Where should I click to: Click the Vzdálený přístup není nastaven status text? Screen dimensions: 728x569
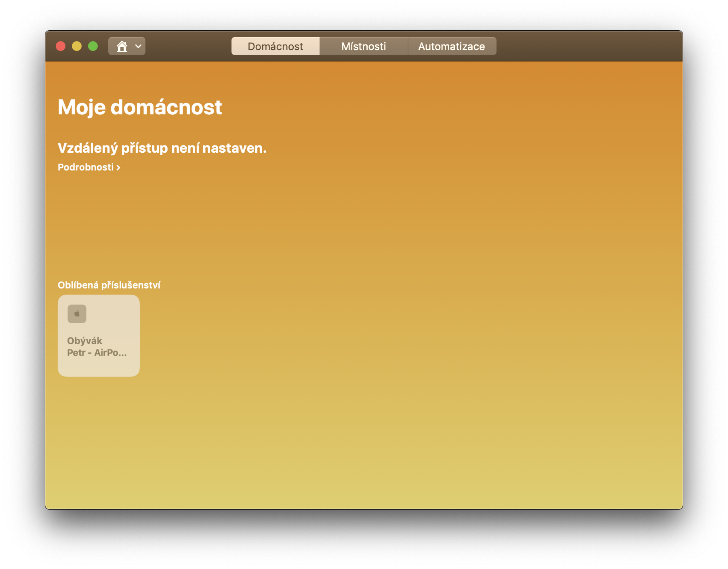162,148
